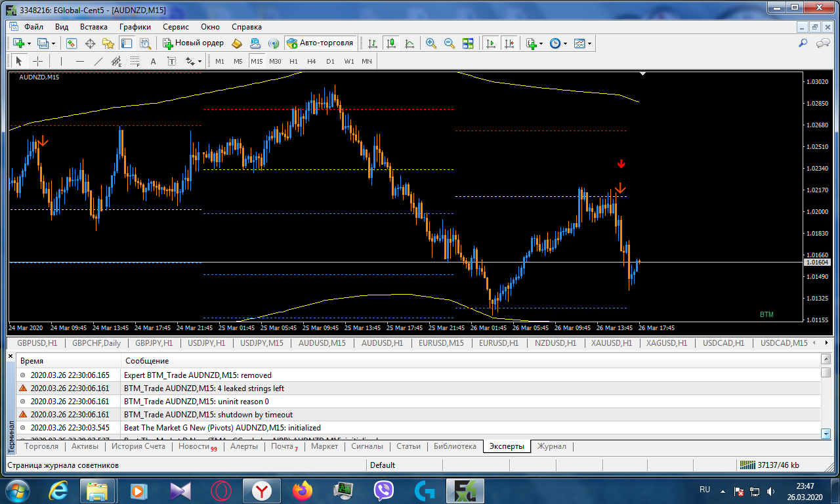This screenshot has height=504, width=840.
Task: Switch to the EURUSD,M15 chart tab
Action: pyautogui.click(x=441, y=343)
